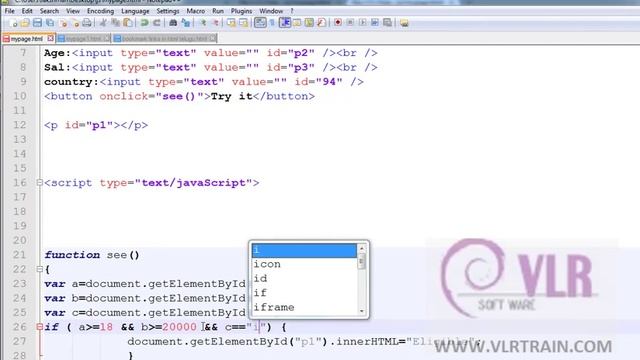
Task: Play back the recorded macro
Action: 362,22
